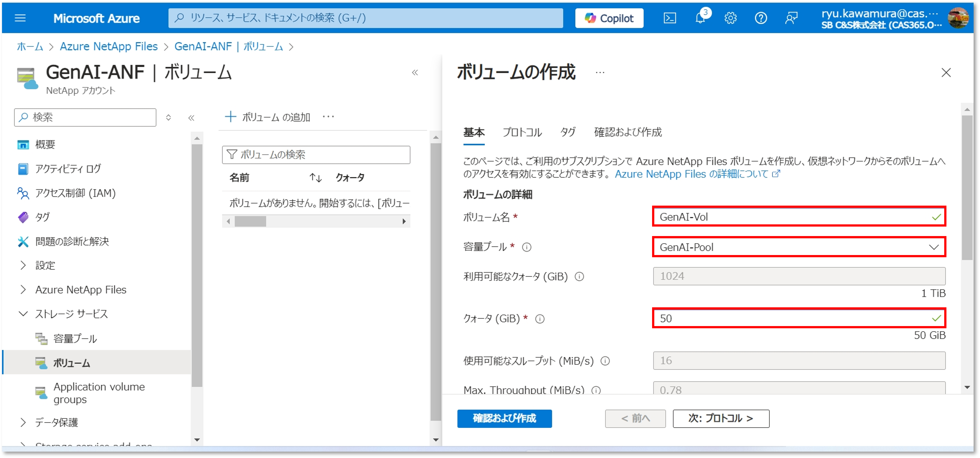Viewport: 980px width, 458px height.
Task: Click the < 前へ button
Action: (x=635, y=419)
